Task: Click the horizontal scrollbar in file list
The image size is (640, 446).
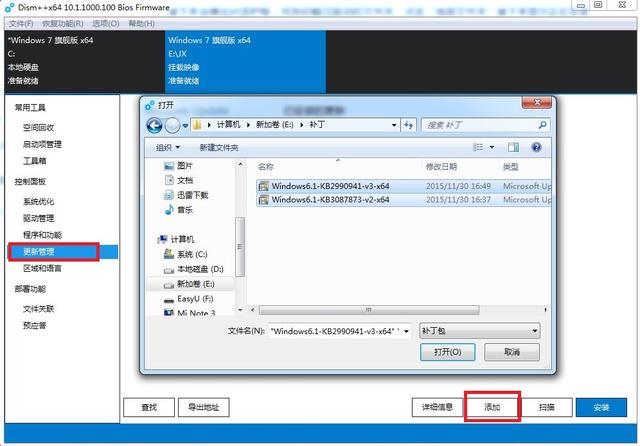Action: coord(369,310)
